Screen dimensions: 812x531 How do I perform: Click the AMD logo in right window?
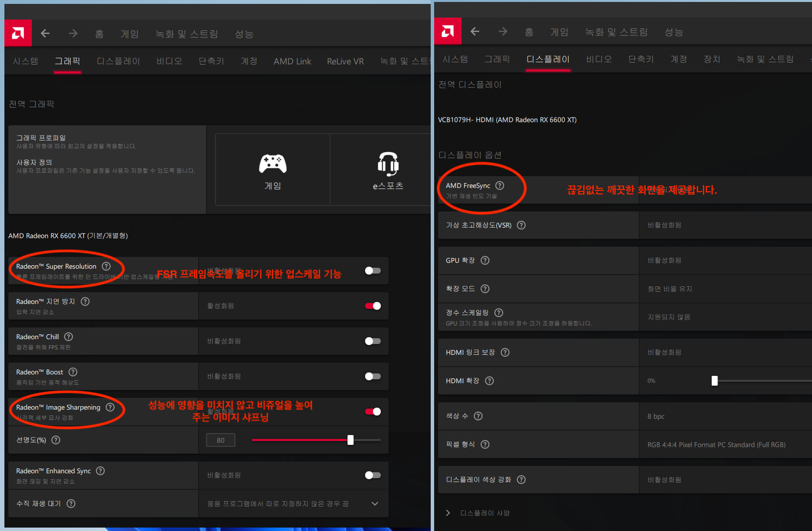click(x=448, y=31)
